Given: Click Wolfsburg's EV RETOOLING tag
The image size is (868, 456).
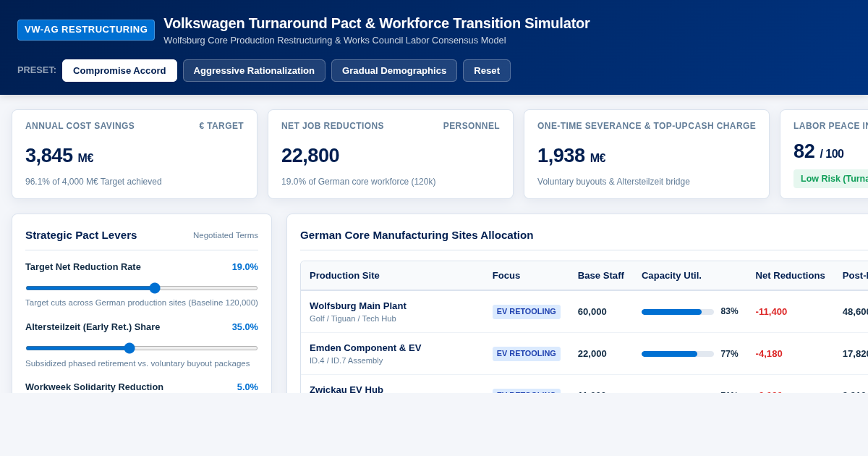Looking at the screenshot, I should (x=527, y=312).
